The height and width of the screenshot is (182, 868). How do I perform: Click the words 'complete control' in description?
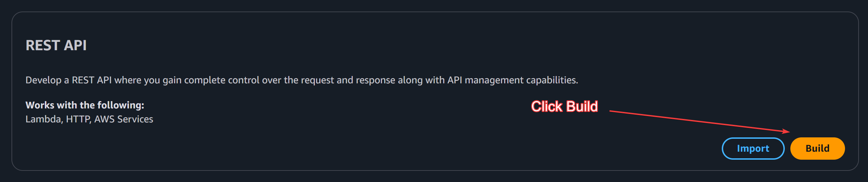(222, 80)
